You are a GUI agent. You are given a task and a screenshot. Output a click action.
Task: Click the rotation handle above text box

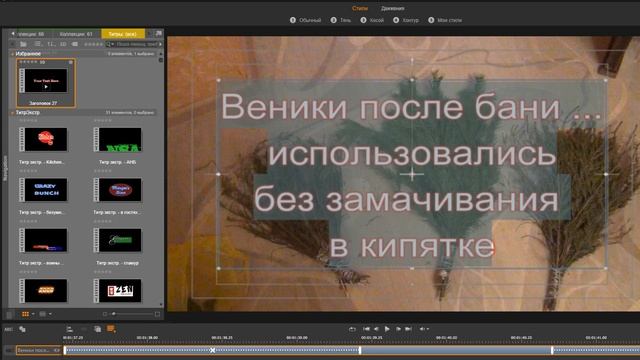[412, 61]
